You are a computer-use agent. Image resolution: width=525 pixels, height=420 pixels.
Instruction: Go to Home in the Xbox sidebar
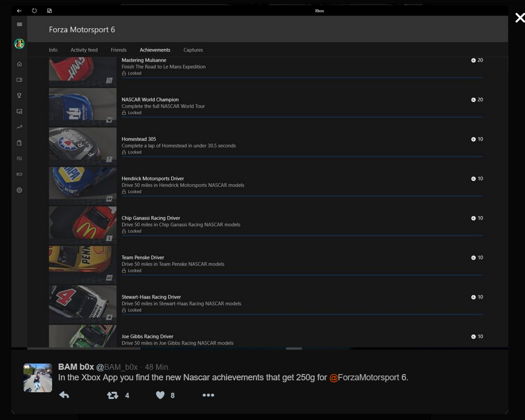[x=20, y=64]
